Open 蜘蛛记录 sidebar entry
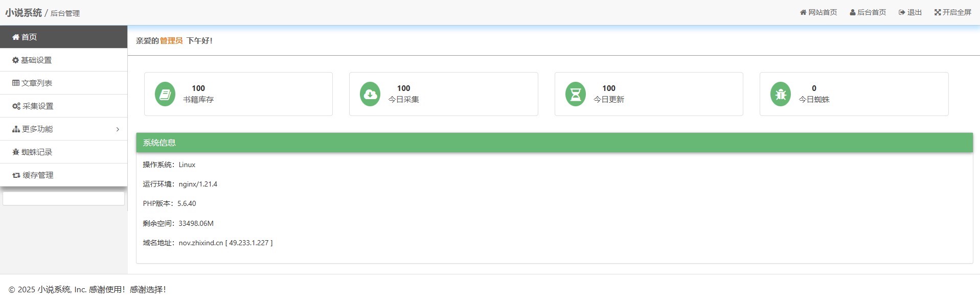This screenshot has height=302, width=980. coord(63,152)
